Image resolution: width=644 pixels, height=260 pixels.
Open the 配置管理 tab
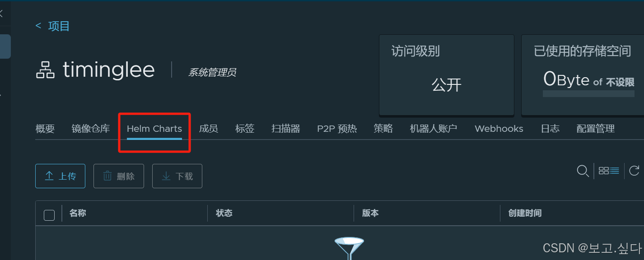click(x=596, y=129)
